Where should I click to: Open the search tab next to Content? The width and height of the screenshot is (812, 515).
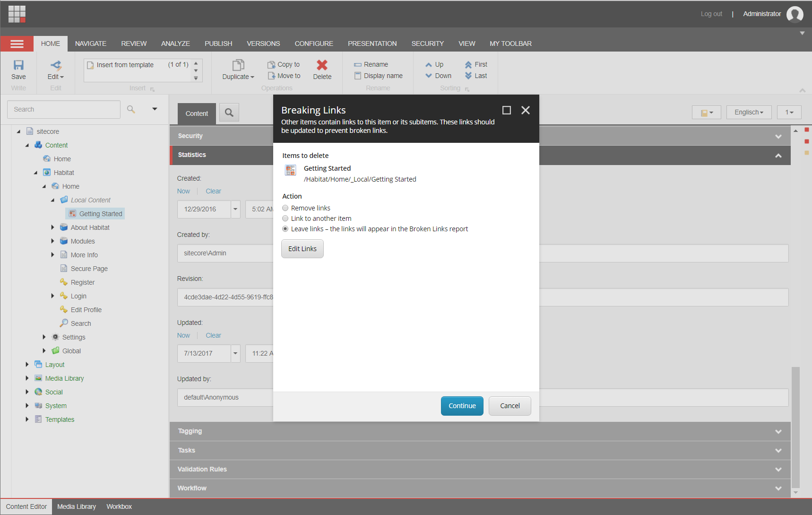click(x=229, y=113)
